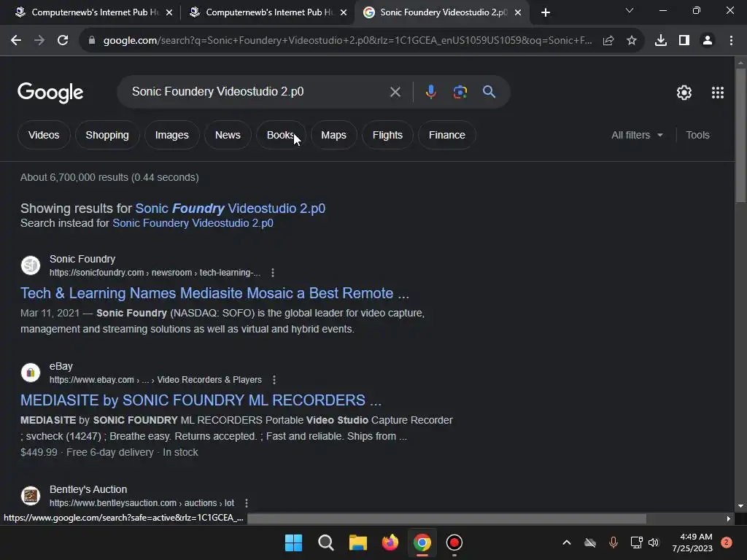Click the Google logo

(x=50, y=93)
